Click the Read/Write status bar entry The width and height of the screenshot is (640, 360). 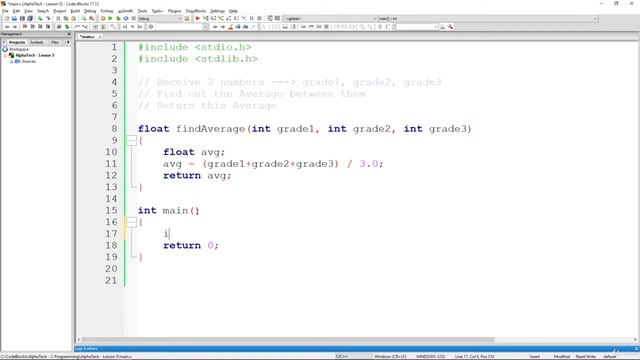pos(586,356)
